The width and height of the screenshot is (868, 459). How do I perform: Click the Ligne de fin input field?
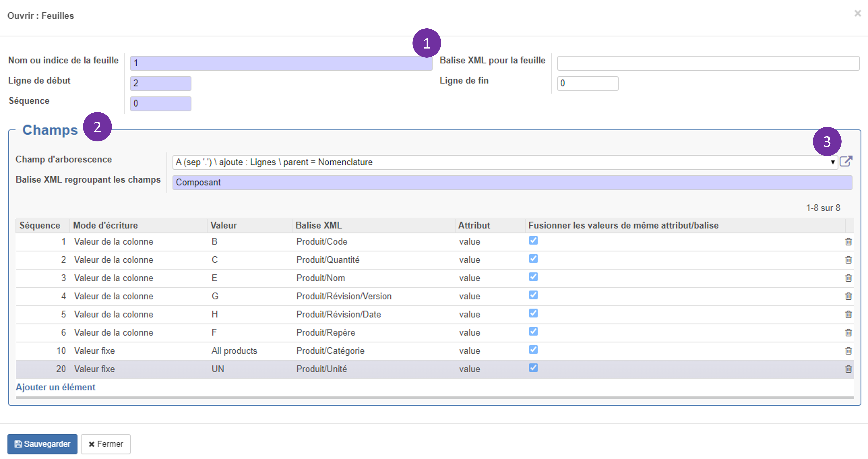click(x=587, y=83)
